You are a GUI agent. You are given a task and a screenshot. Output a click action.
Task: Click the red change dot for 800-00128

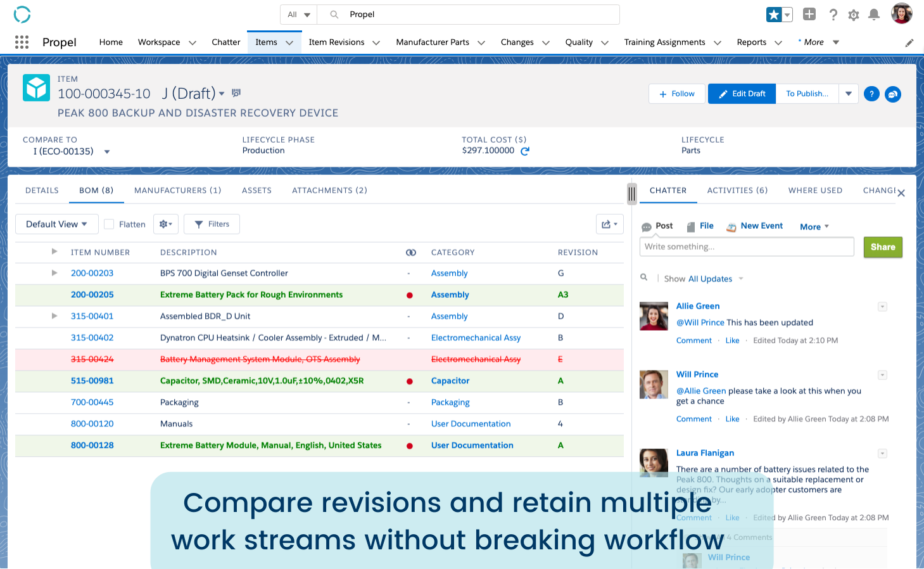(x=410, y=446)
